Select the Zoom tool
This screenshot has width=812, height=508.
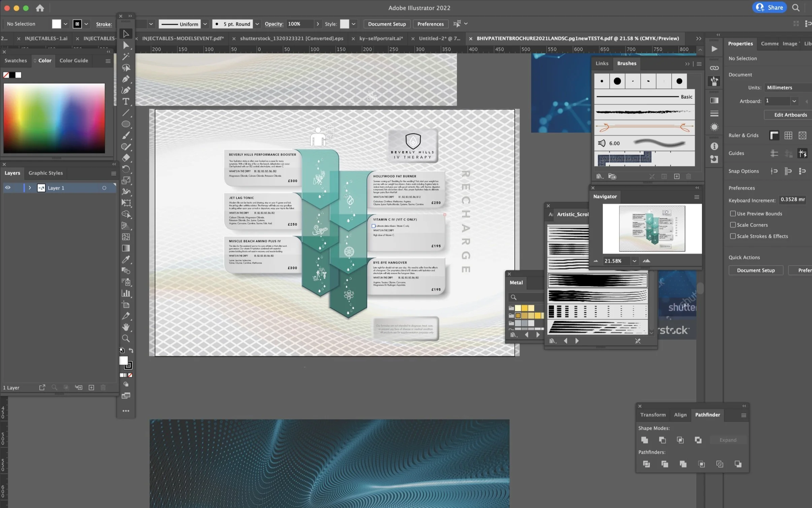(x=126, y=338)
